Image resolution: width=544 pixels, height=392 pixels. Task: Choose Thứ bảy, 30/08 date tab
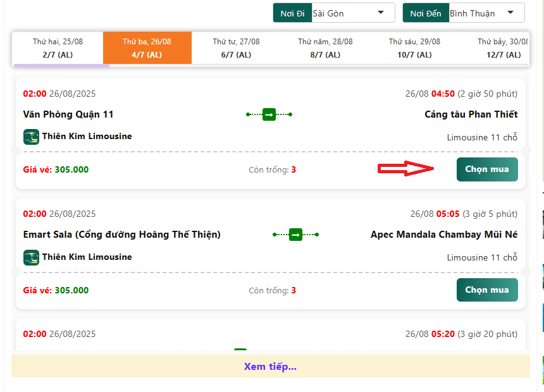pos(503,48)
